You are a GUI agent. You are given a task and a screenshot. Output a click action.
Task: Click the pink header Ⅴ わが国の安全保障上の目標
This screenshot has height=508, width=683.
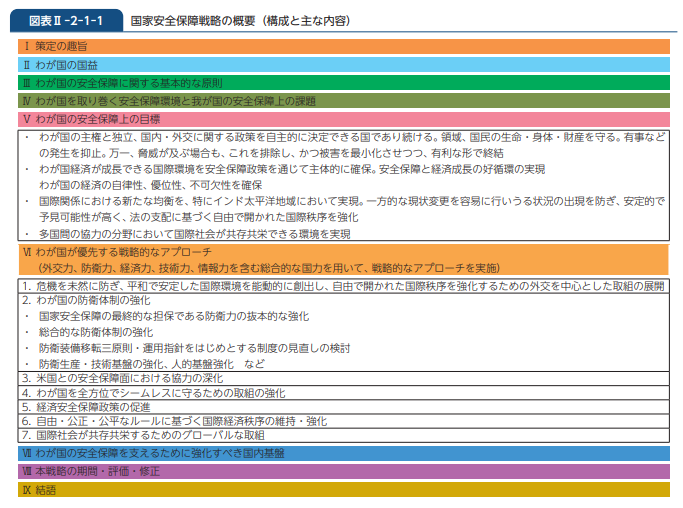(343, 119)
